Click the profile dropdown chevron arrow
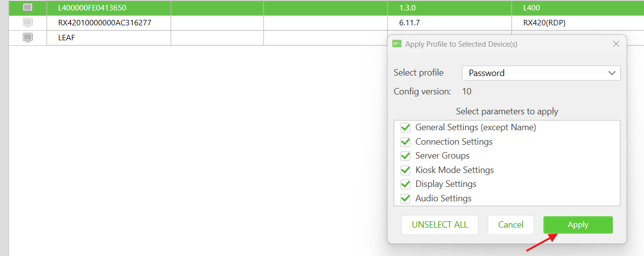The image size is (644, 256). (612, 73)
